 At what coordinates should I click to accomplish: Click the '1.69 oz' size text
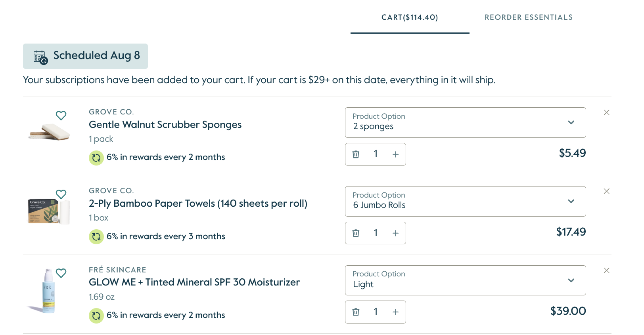click(x=102, y=297)
